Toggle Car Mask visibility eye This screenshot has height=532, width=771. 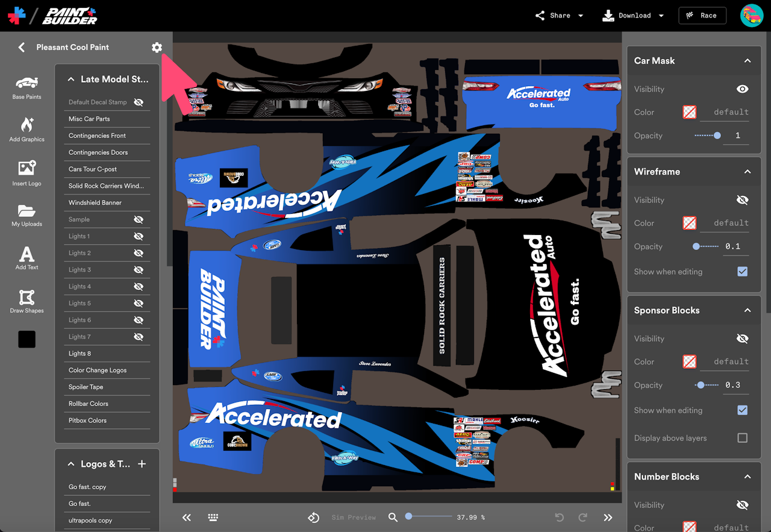pos(742,89)
